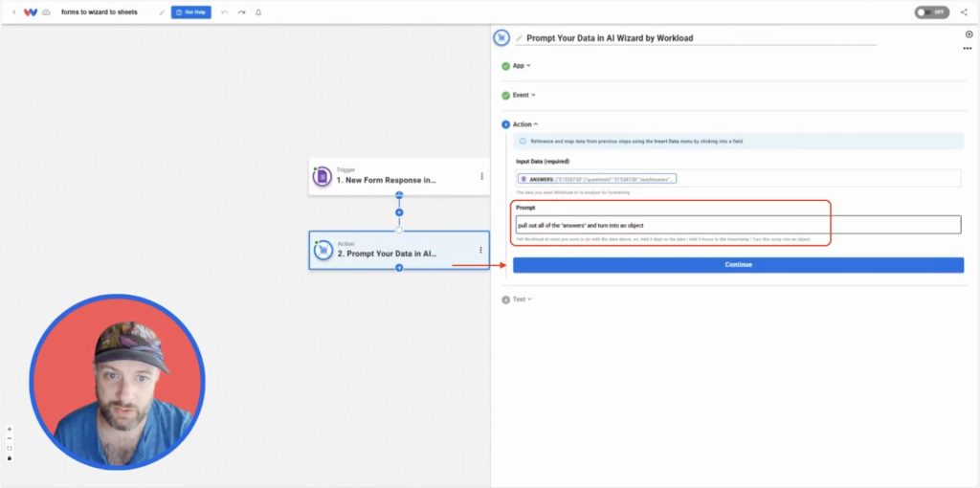Select the Prompt Your Data action node
This screenshot has height=488, width=980.
tap(399, 250)
